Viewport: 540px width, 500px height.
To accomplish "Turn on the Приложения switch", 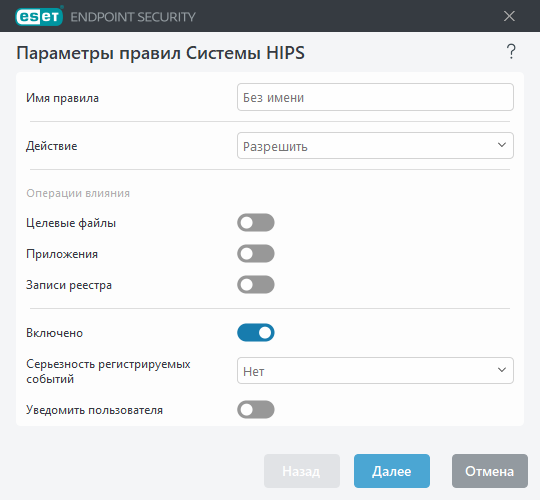I will click(x=256, y=254).
